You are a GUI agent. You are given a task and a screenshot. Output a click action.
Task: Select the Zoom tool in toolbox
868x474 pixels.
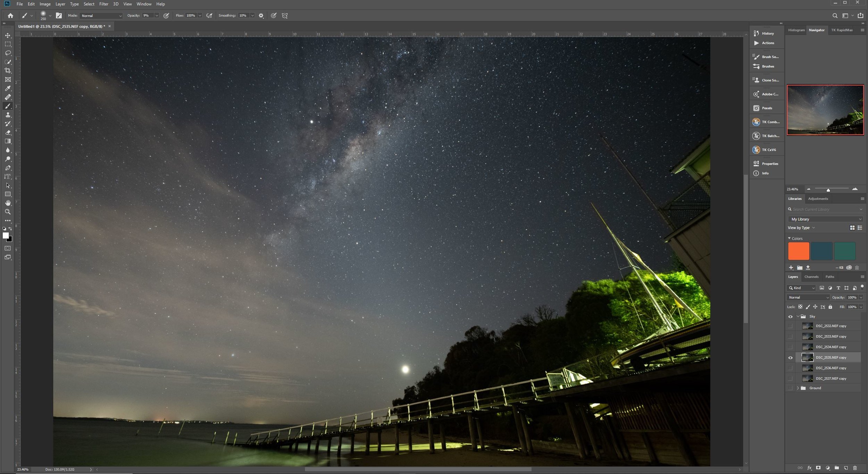(8, 212)
